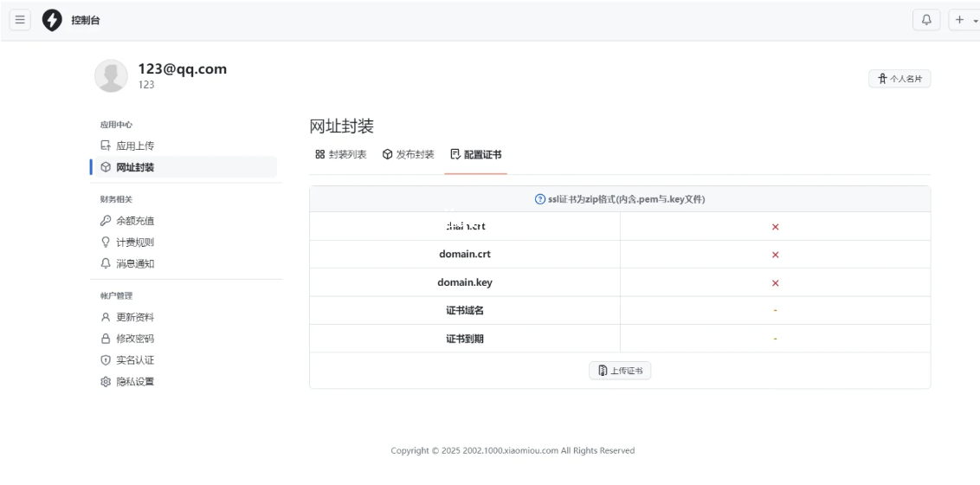Click 修改密码 change password

coord(134,339)
